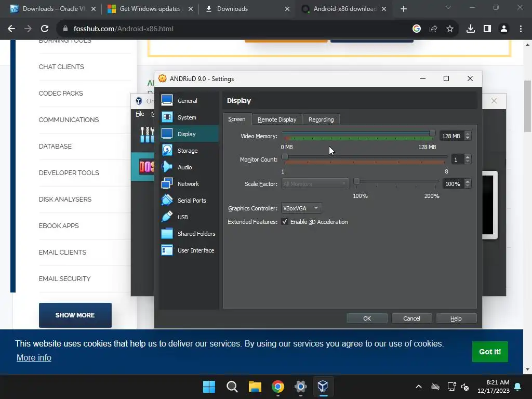
Task: Click the browser back arrow
Action: point(11,29)
